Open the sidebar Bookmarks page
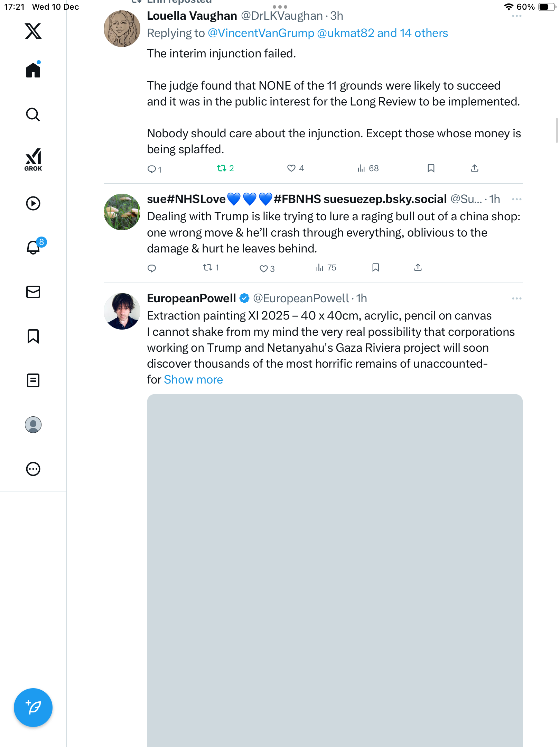Image resolution: width=560 pixels, height=747 pixels. pos(33,336)
